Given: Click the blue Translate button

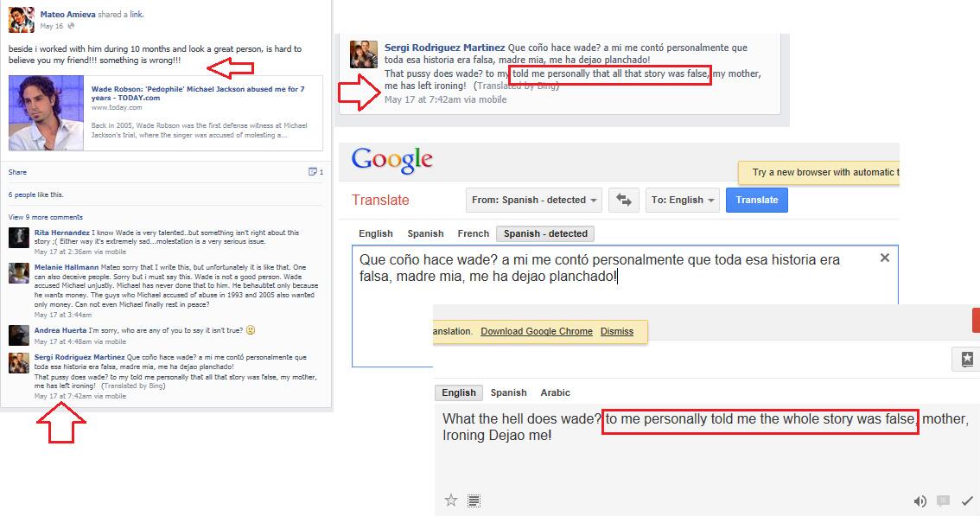Looking at the screenshot, I should [757, 200].
